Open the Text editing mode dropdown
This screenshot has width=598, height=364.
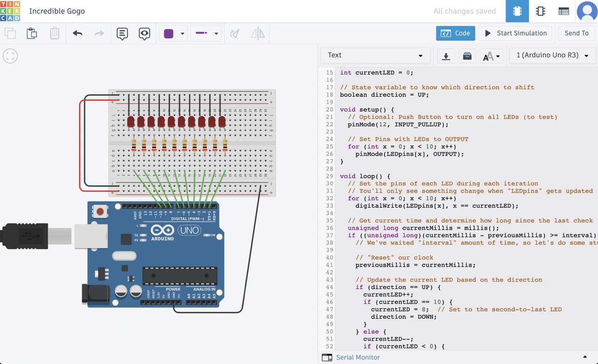pos(375,55)
